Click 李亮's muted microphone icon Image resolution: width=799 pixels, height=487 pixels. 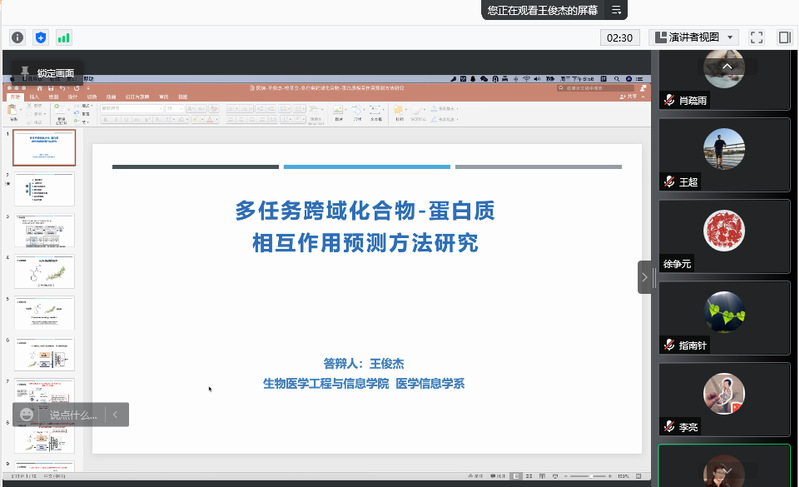click(x=669, y=427)
